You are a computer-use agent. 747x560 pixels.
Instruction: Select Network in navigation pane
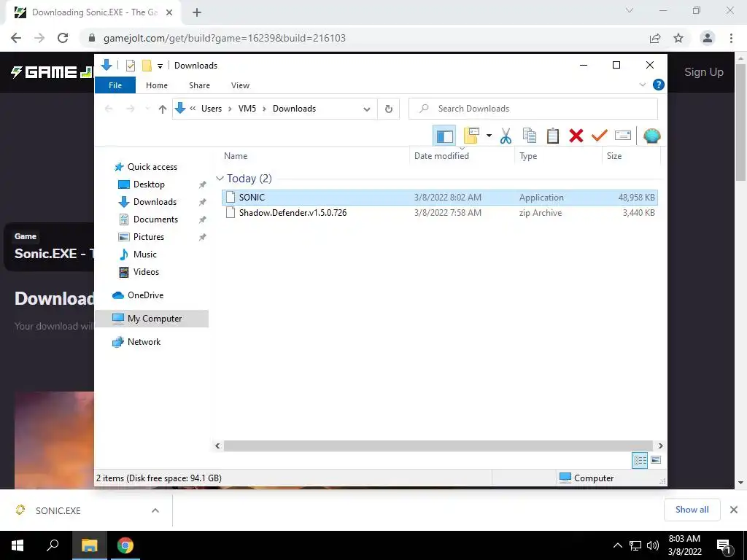tap(144, 342)
